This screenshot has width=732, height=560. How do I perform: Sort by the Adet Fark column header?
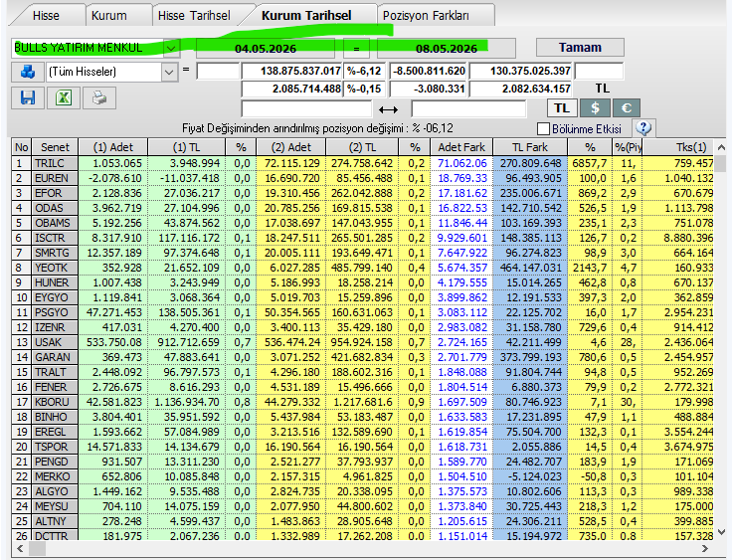coord(461,147)
